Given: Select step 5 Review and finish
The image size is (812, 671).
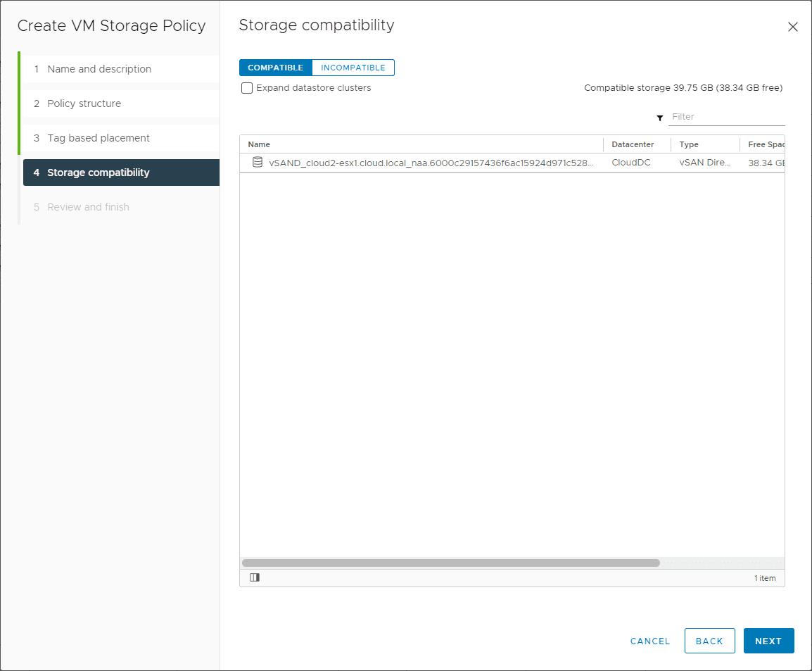Looking at the screenshot, I should pos(88,206).
